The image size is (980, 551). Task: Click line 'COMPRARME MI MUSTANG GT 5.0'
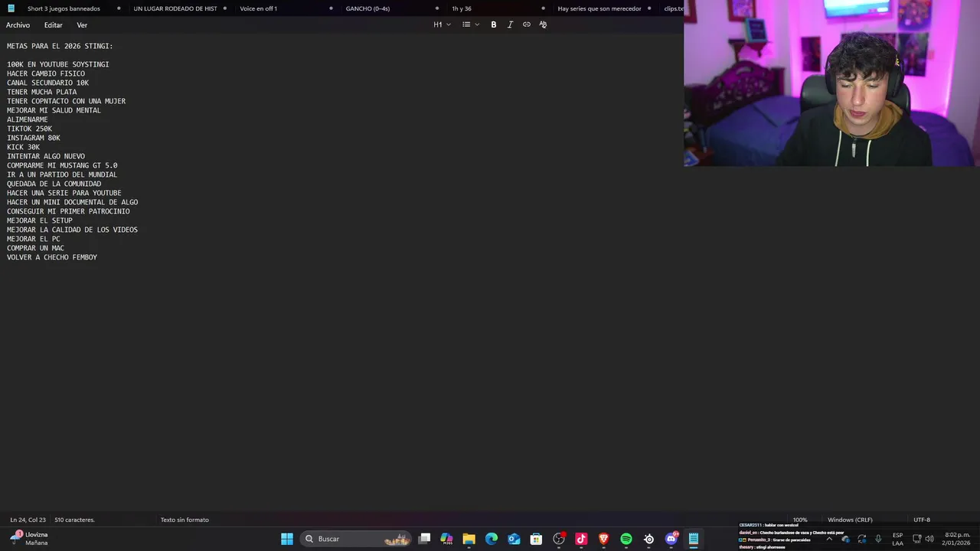click(62, 165)
